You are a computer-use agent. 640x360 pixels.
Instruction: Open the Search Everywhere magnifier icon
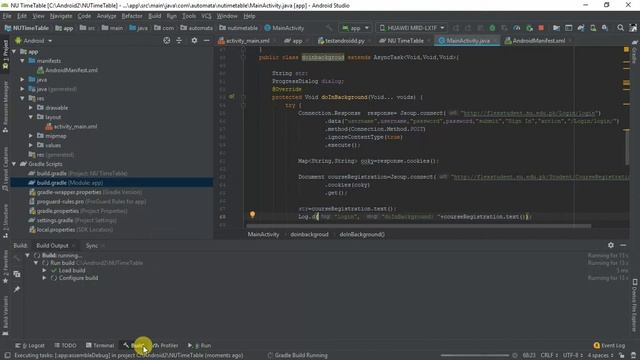tap(620, 28)
